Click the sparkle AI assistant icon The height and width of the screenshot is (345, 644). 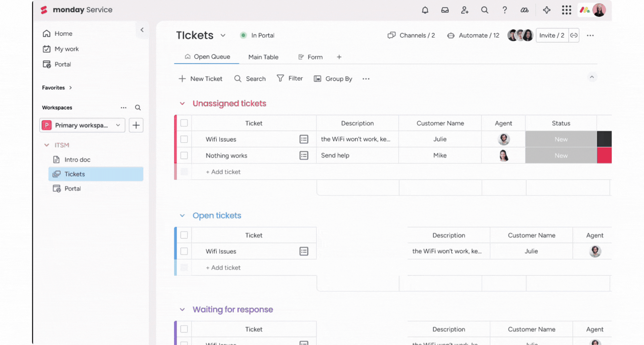[547, 10]
